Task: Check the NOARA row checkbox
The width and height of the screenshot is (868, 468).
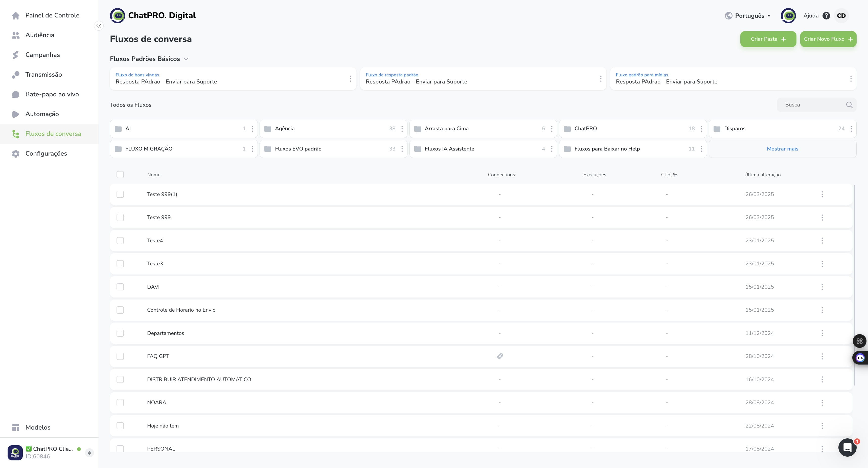Action: tap(120, 402)
